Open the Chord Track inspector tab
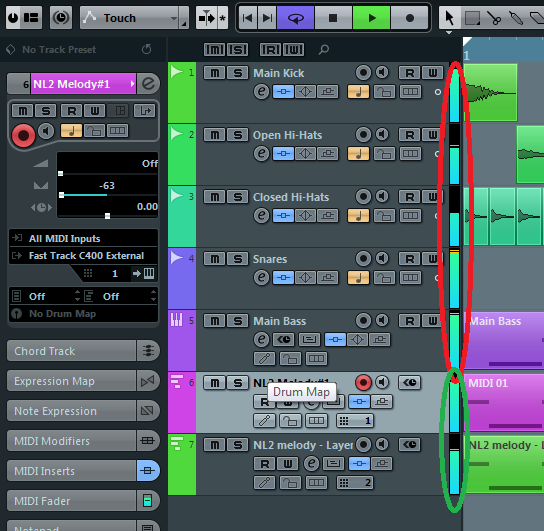Screen dimensions: 544x531 (x=83, y=351)
